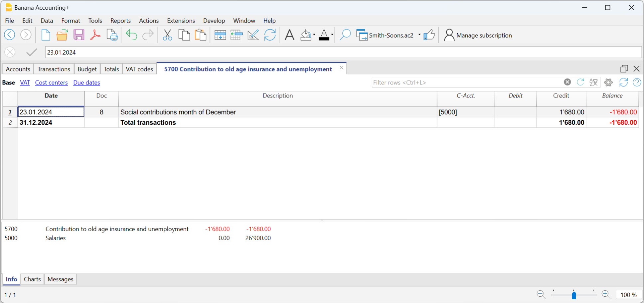This screenshot has height=303, width=644.
Task: Open the Reports menu
Action: pos(120,21)
